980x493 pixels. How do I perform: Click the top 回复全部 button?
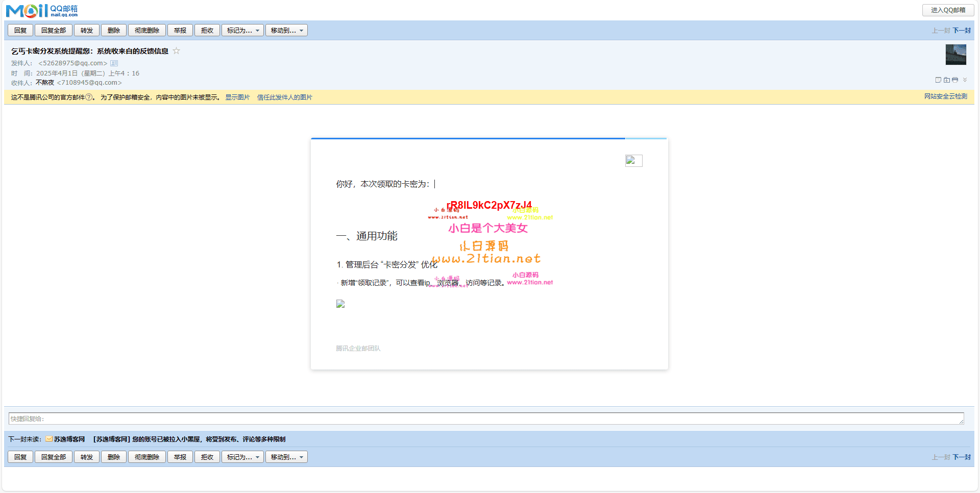[54, 31]
